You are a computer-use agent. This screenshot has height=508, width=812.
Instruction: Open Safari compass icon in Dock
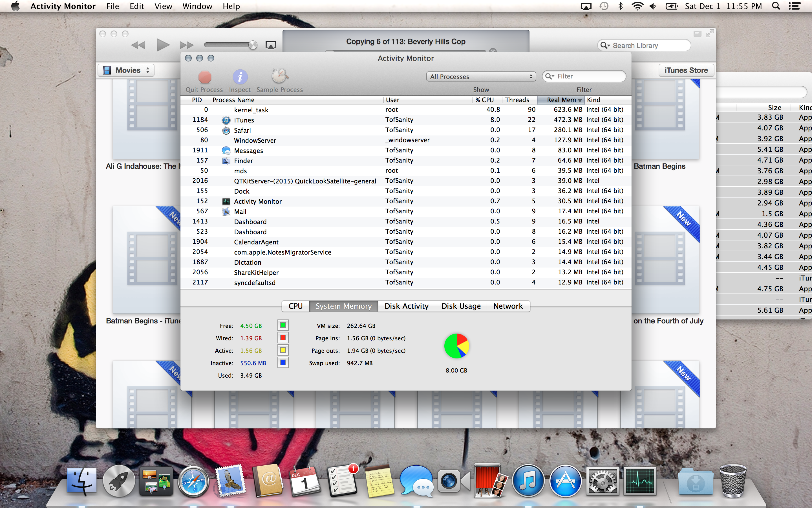coord(193,481)
